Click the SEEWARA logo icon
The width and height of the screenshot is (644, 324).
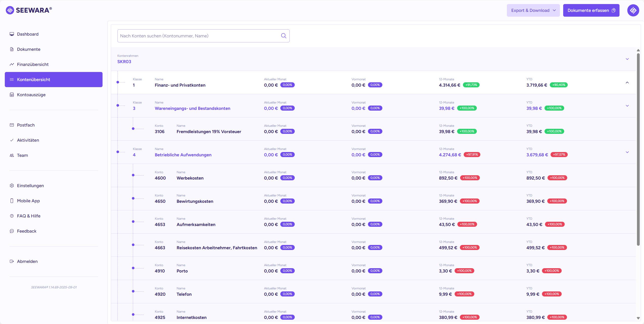pos(10,10)
